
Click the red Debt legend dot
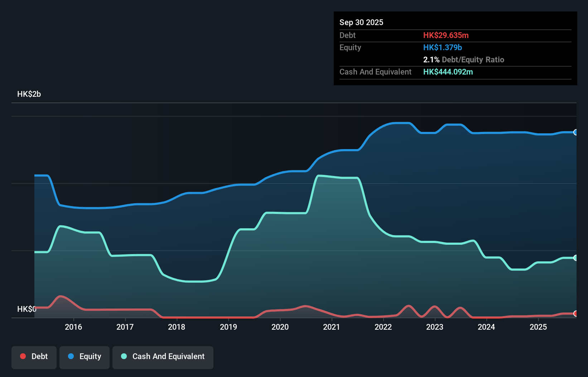click(x=23, y=356)
